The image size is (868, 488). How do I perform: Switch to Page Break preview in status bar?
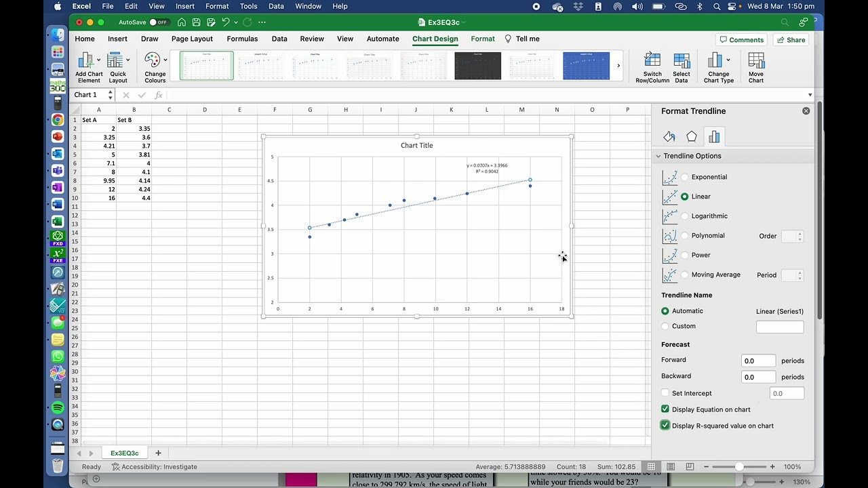[x=690, y=466]
